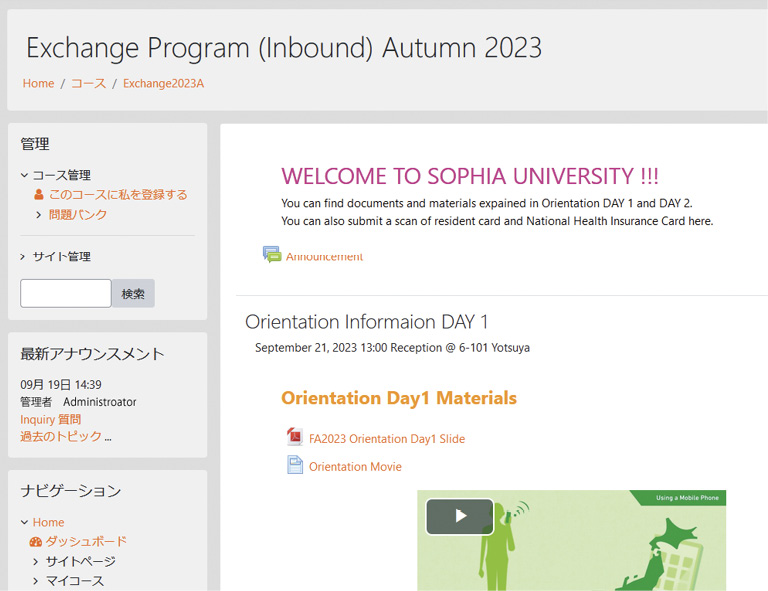Open the Orientation Movie link
Viewport: 768px width, 591px height.
tap(355, 467)
